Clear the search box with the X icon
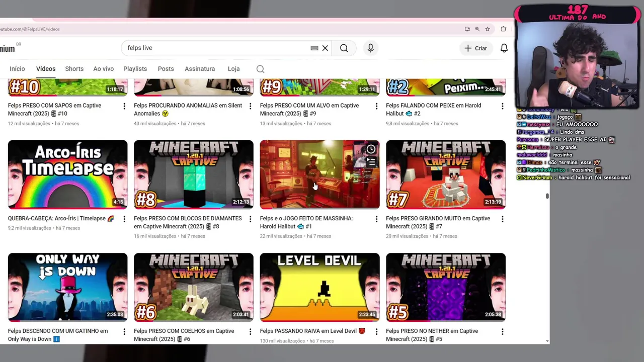The height and width of the screenshot is (362, 644). [x=325, y=48]
